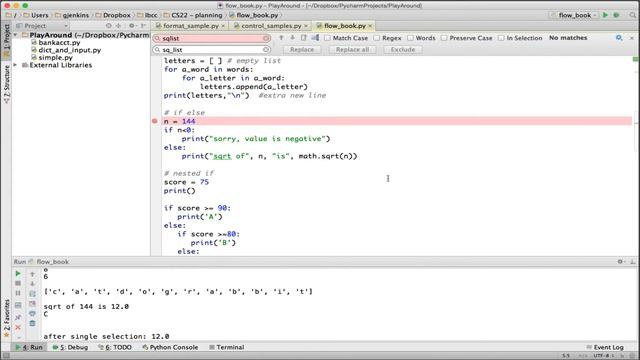Click the Exclude button
The image size is (640, 360).
[x=402, y=49]
